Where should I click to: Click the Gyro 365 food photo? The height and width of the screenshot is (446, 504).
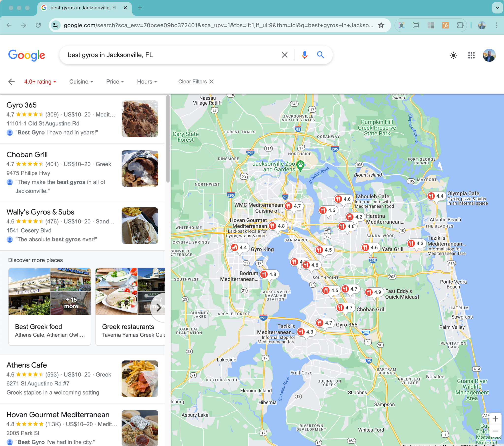(x=140, y=119)
